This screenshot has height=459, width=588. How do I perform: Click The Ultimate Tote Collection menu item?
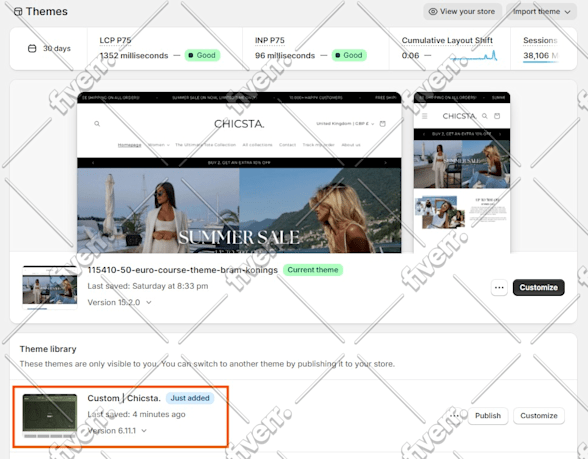(x=206, y=145)
